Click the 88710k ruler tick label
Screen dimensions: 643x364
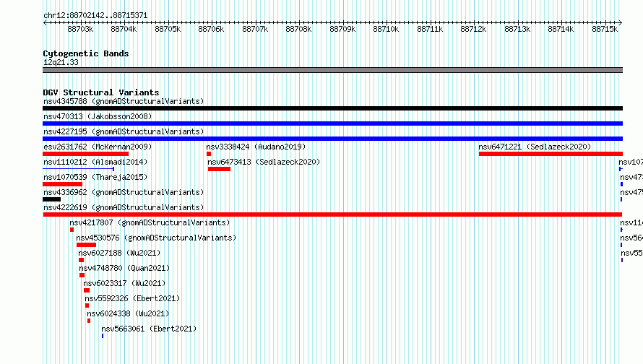click(x=386, y=29)
